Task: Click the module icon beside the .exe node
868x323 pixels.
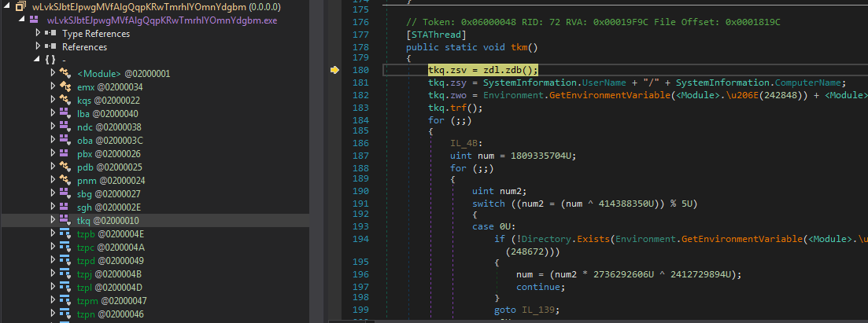Action: (35, 20)
